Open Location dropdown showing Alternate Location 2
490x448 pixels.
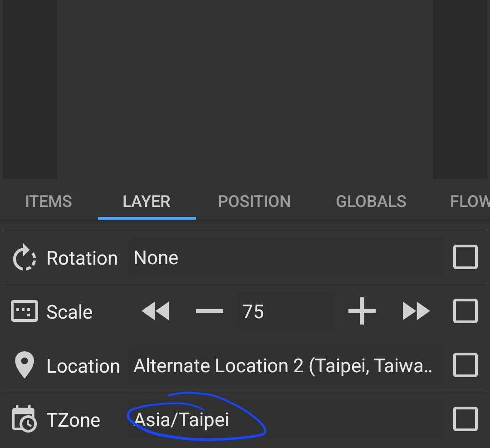tap(285, 365)
